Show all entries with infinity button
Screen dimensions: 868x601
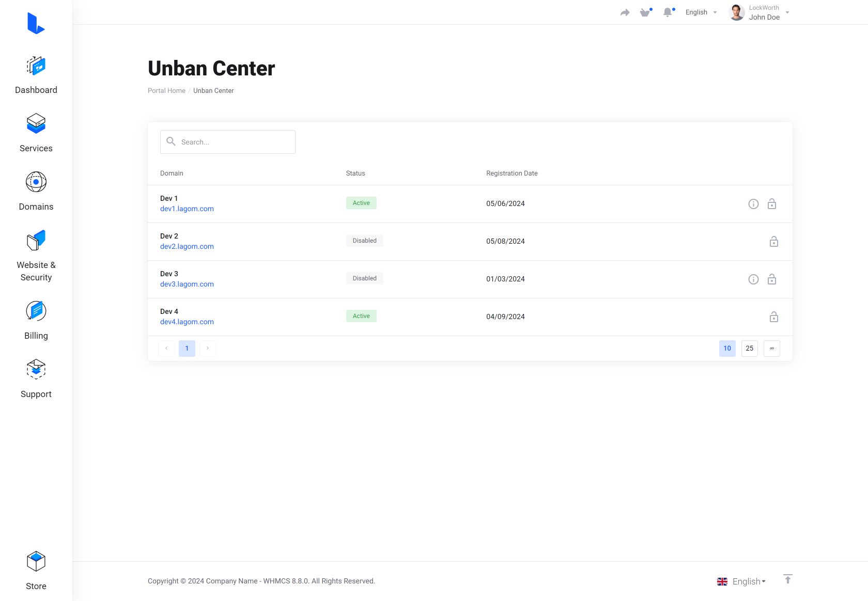[772, 349]
